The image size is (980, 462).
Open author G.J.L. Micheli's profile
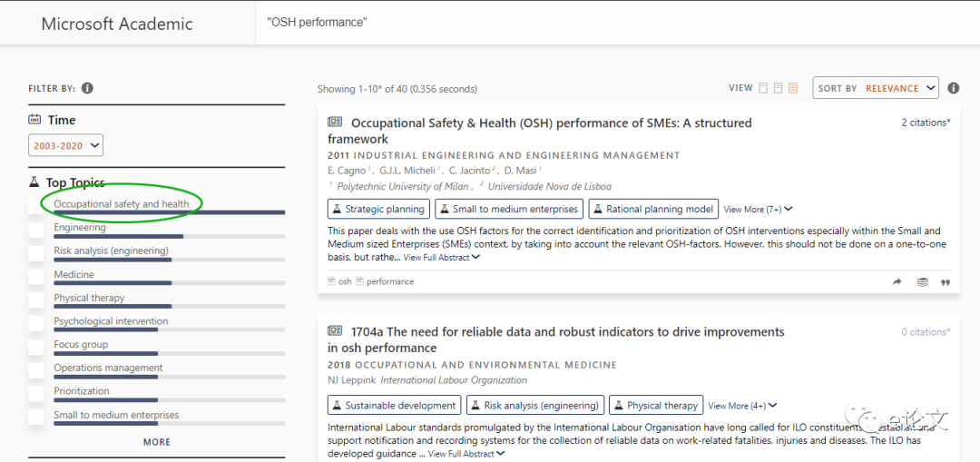tap(407, 170)
